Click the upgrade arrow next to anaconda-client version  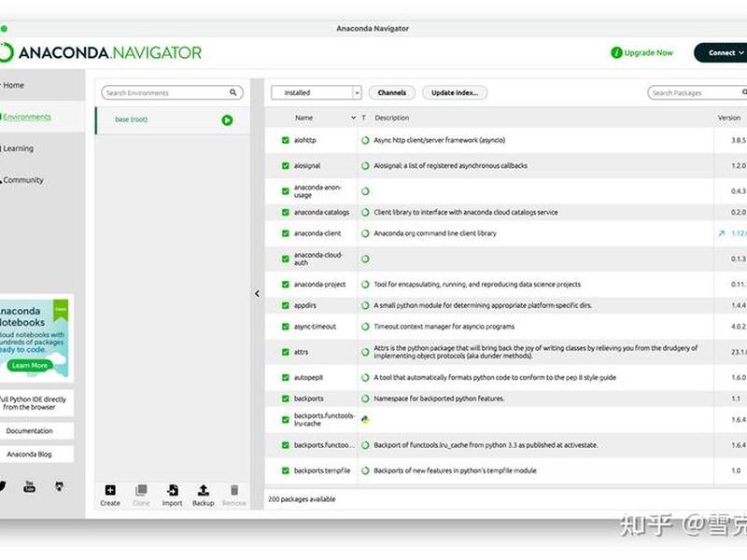click(721, 233)
